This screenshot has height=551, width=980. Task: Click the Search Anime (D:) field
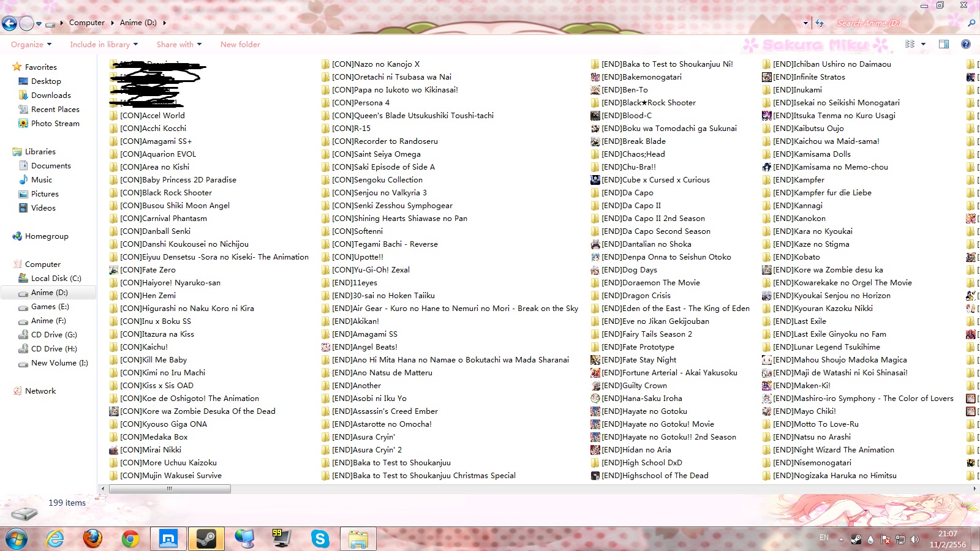(x=900, y=23)
